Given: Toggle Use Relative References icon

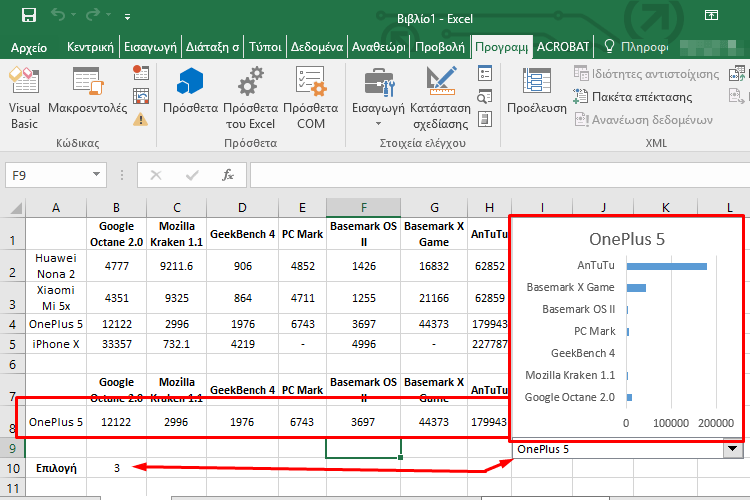Looking at the screenshot, I should pyautogui.click(x=141, y=96).
